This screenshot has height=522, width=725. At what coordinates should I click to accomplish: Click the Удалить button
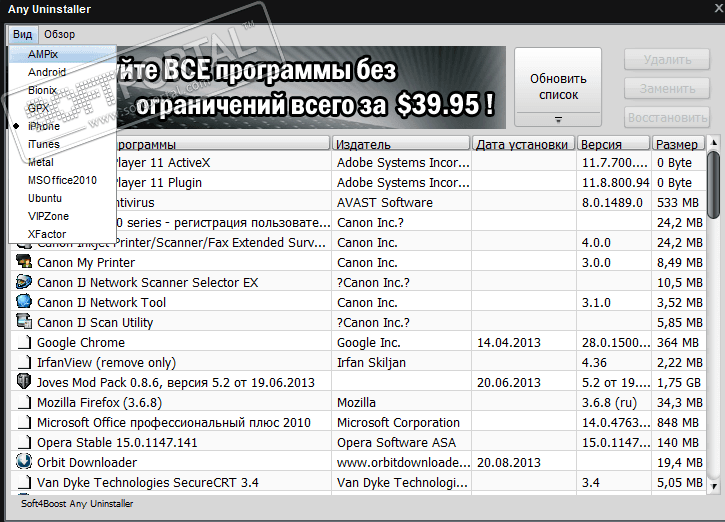click(x=667, y=60)
